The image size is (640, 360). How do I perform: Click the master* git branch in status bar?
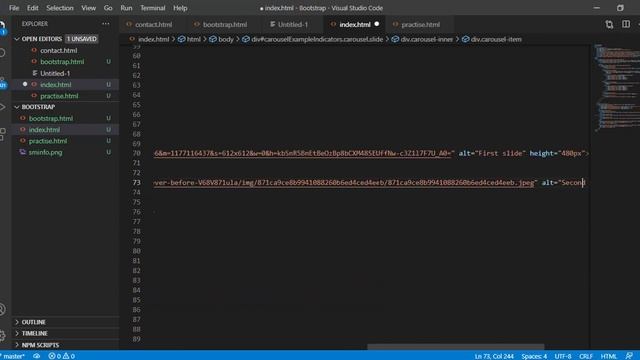coord(13,356)
